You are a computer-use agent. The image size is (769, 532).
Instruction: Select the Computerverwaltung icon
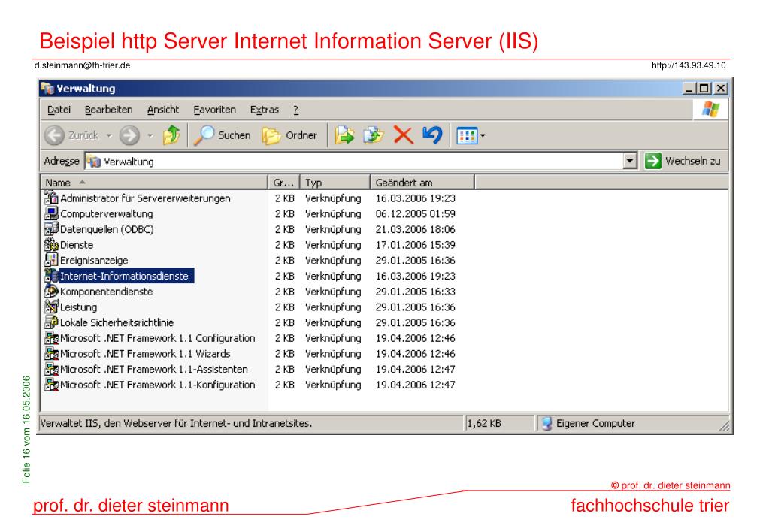pyautogui.click(x=52, y=213)
